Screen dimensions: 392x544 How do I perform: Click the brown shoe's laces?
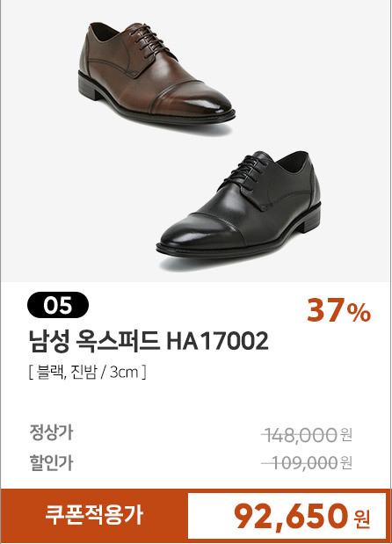[150, 39]
